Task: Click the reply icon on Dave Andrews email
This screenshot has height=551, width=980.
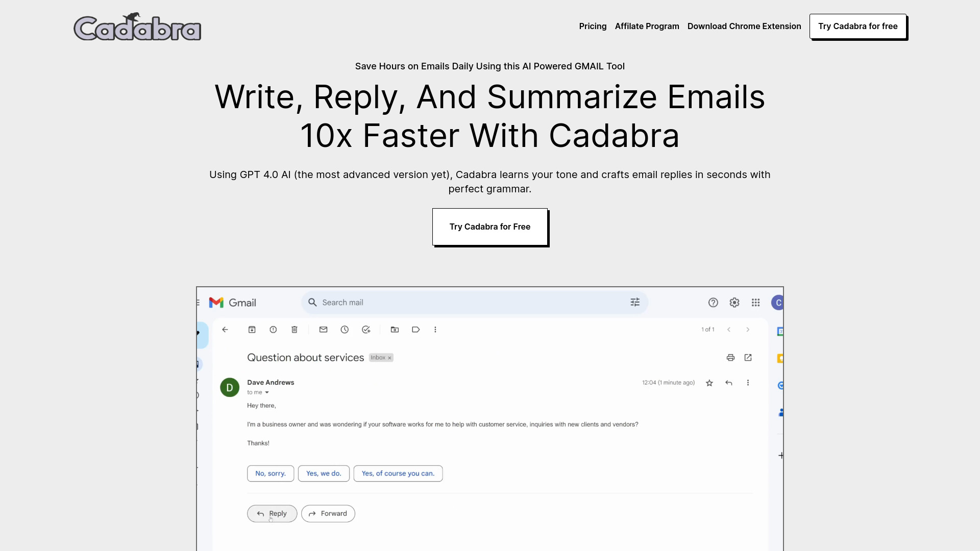Action: [729, 383]
